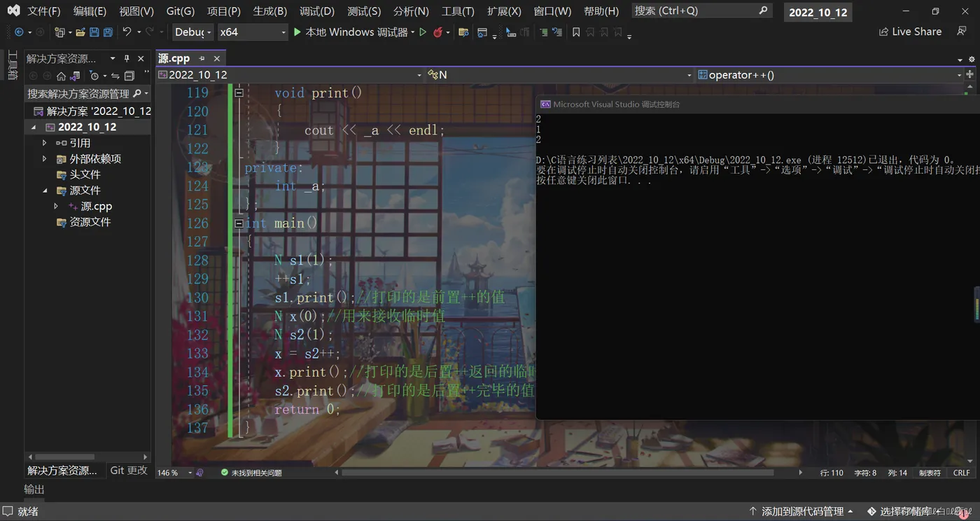Pin the Solution Explorer panel
The image size is (980, 521).
[127, 59]
